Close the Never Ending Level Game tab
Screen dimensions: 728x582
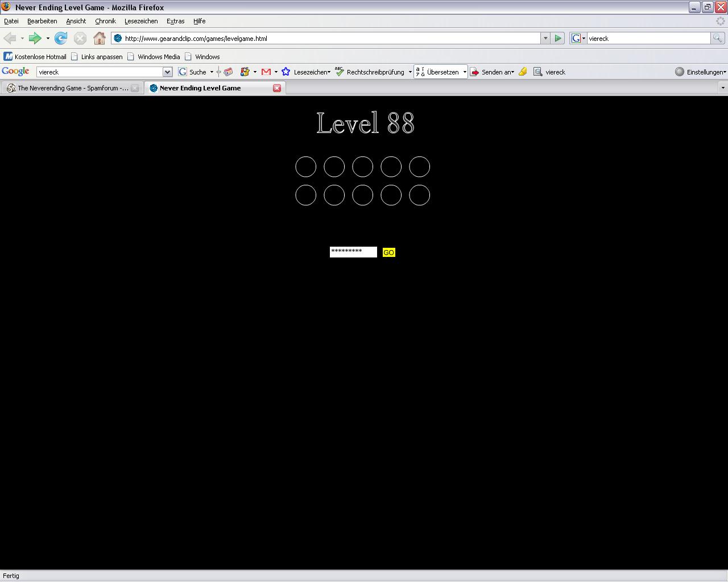click(x=277, y=88)
